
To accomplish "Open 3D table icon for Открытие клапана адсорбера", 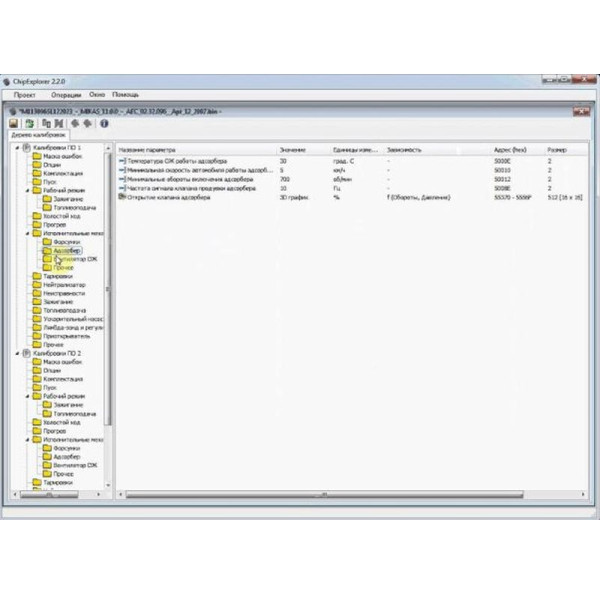I will click(x=122, y=197).
